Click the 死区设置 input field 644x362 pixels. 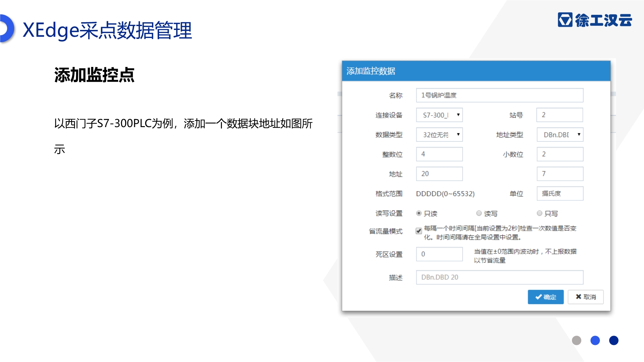point(439,254)
